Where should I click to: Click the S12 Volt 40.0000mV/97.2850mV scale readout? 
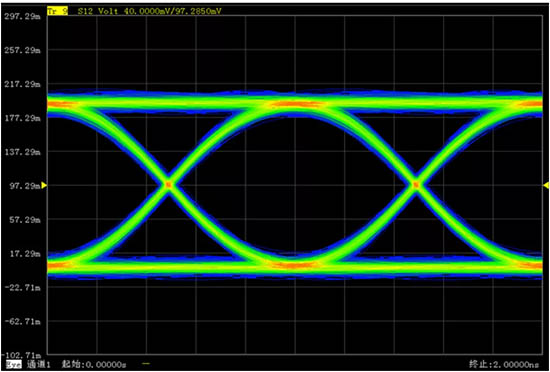(x=150, y=12)
